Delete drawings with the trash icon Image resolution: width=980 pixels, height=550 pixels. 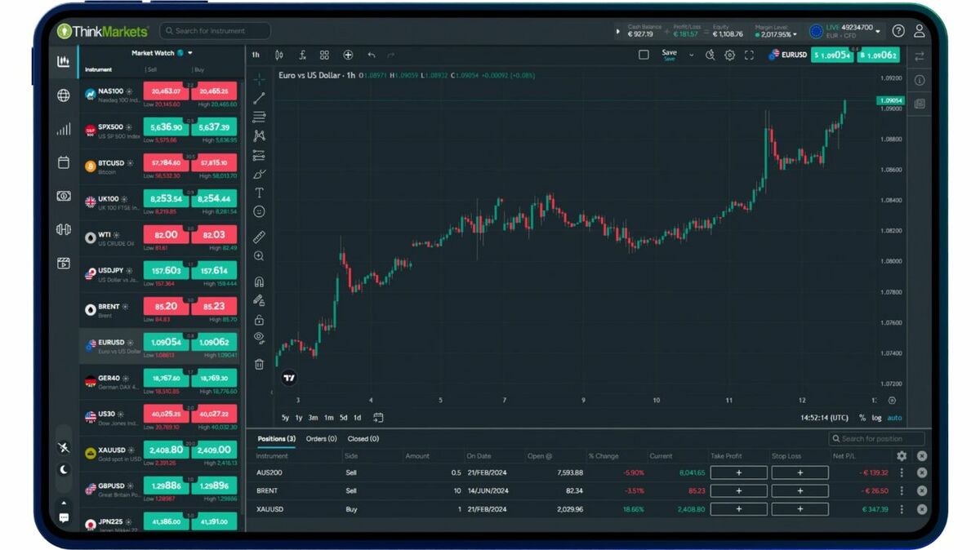[259, 364]
